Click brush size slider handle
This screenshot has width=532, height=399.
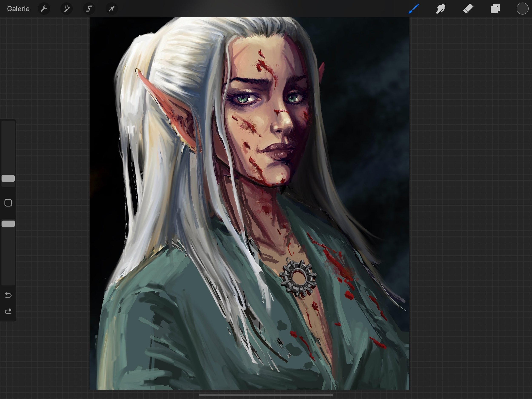[8, 178]
